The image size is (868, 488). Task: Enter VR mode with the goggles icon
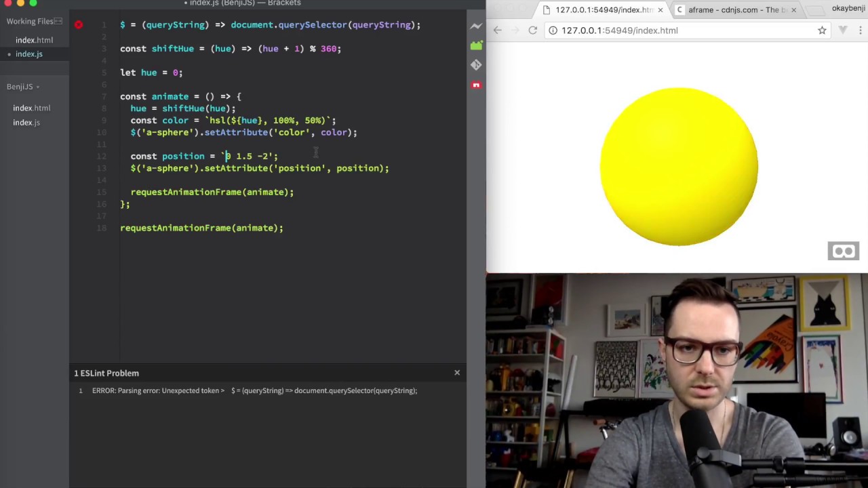coord(844,251)
